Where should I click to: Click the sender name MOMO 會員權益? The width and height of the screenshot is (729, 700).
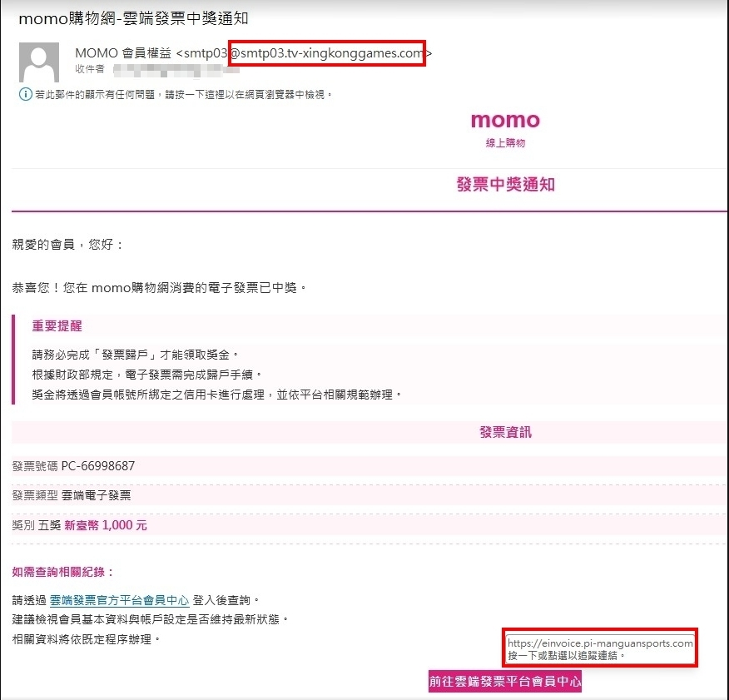pyautogui.click(x=123, y=53)
